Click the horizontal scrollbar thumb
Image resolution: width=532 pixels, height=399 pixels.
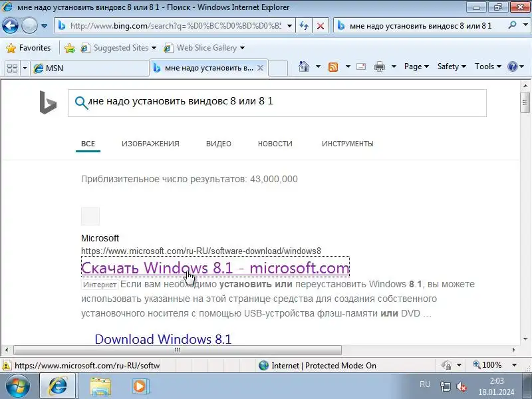coord(177,350)
